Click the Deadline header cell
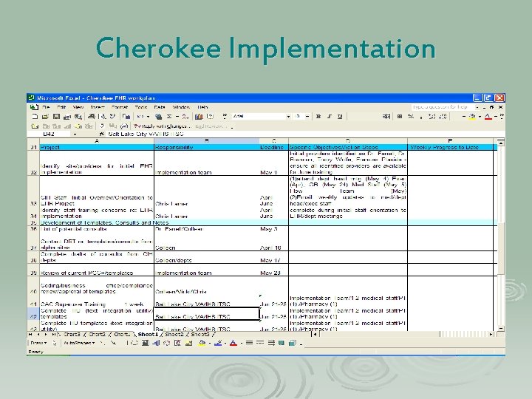Viewport: 532px width, 399px height. pyautogui.click(x=274, y=147)
